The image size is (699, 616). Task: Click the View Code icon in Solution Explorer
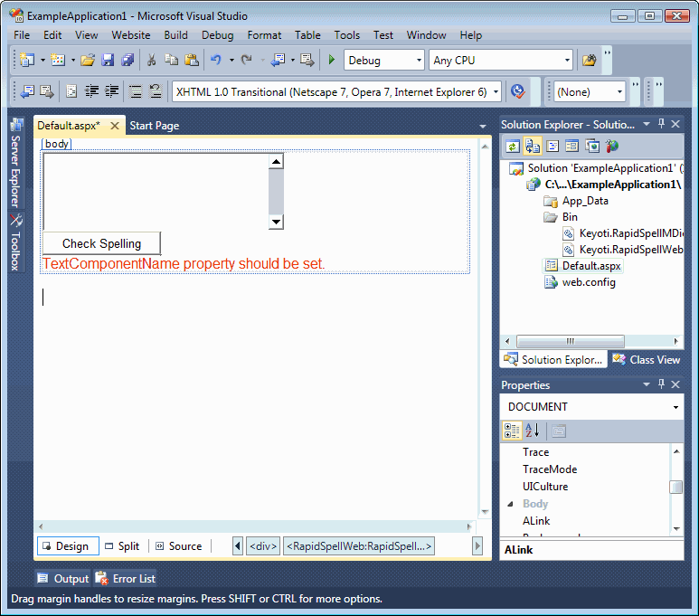coord(553,146)
